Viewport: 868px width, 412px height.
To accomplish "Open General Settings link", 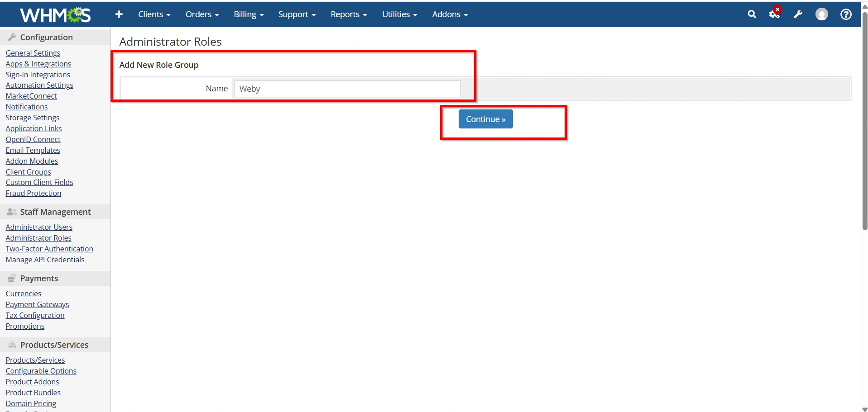I will [33, 53].
